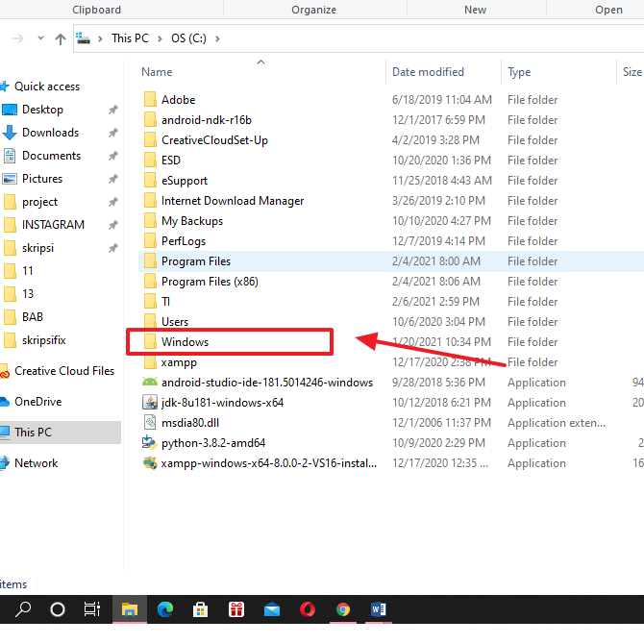The width and height of the screenshot is (644, 644).
Task: Select the Users folder name
Action: (175, 322)
